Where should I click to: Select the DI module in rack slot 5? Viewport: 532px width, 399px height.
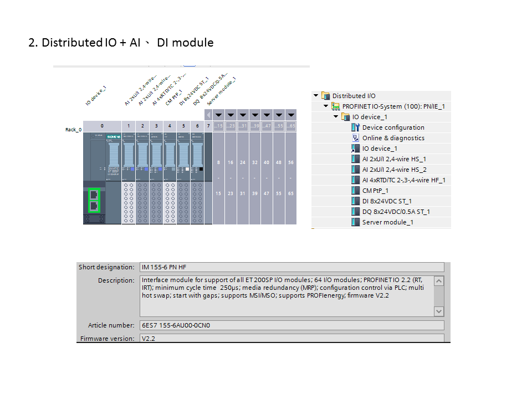pyautogui.click(x=183, y=178)
